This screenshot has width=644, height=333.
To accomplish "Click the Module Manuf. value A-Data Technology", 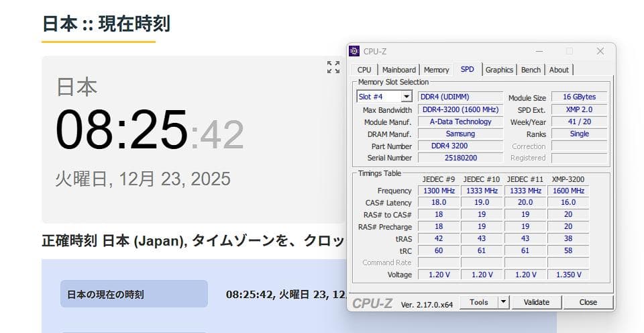I will click(460, 122).
